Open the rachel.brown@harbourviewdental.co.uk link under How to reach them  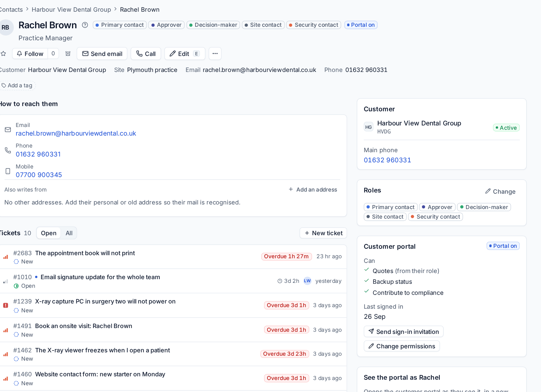click(76, 133)
